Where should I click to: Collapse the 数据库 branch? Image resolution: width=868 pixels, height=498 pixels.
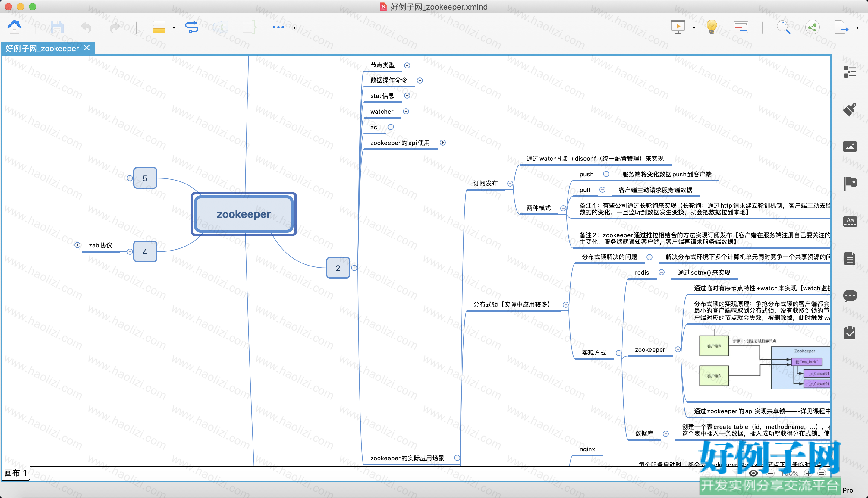[665, 434]
